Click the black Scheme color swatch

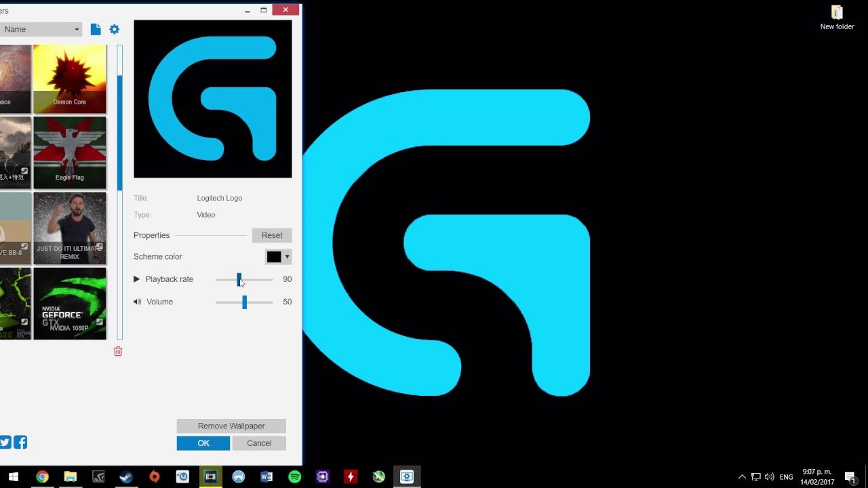tap(273, 257)
